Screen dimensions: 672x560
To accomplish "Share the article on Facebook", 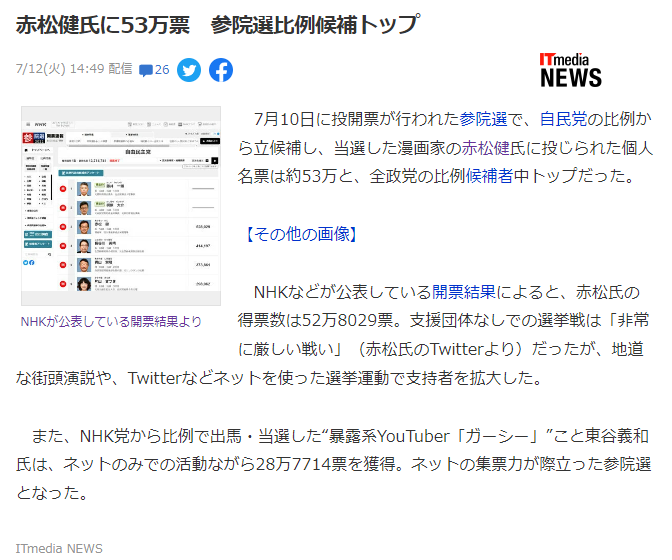I will pyautogui.click(x=221, y=70).
